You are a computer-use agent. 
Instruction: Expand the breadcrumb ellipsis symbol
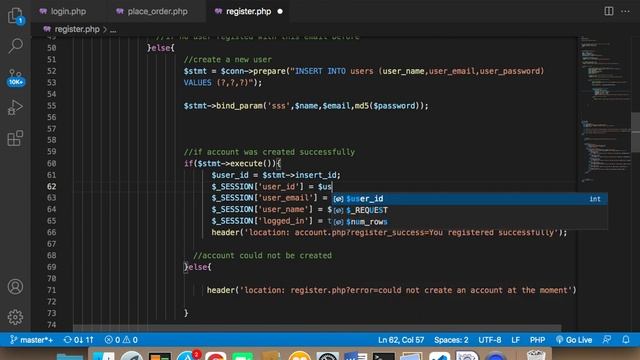[x=113, y=29]
